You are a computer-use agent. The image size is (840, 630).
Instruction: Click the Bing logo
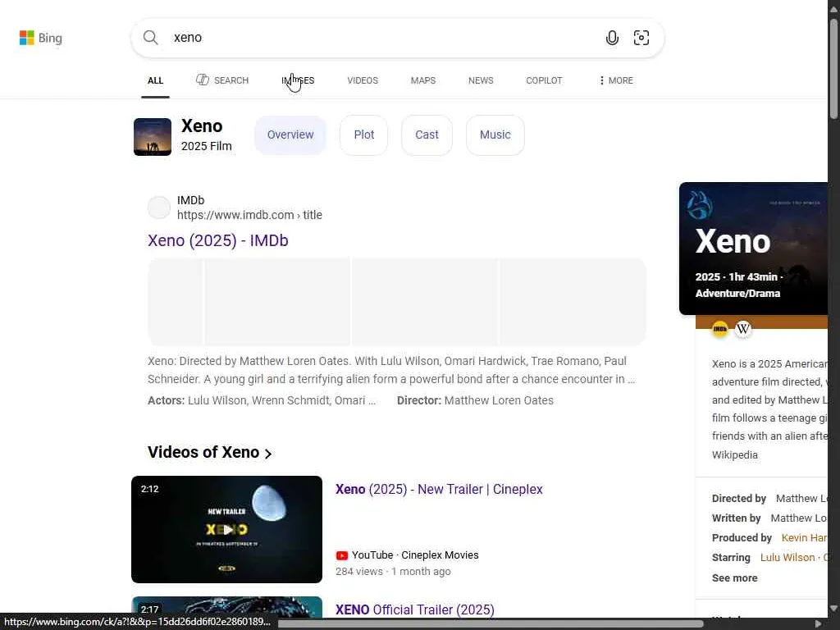41,38
